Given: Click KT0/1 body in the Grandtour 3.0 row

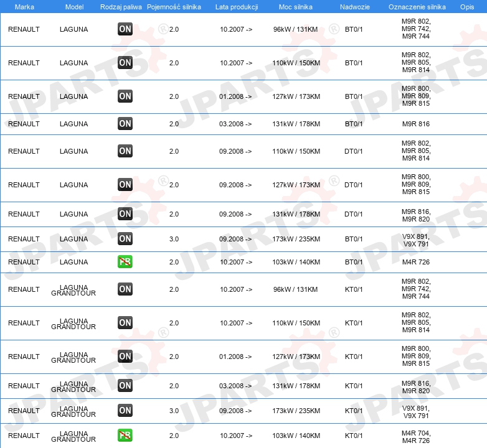Looking at the screenshot, I should tap(354, 411).
